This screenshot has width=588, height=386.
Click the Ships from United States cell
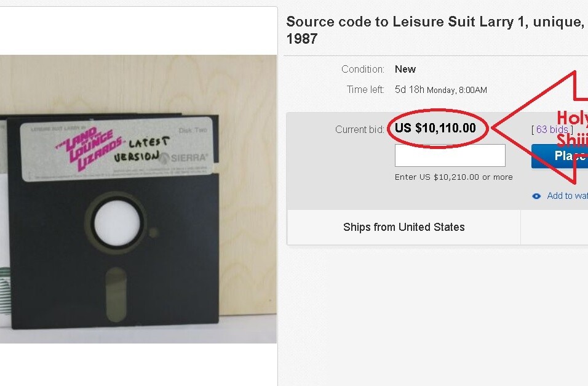[403, 227]
